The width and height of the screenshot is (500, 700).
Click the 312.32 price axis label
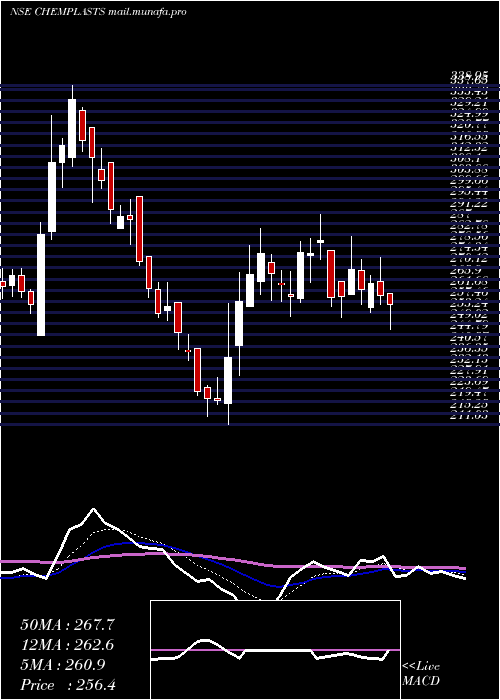point(468,148)
